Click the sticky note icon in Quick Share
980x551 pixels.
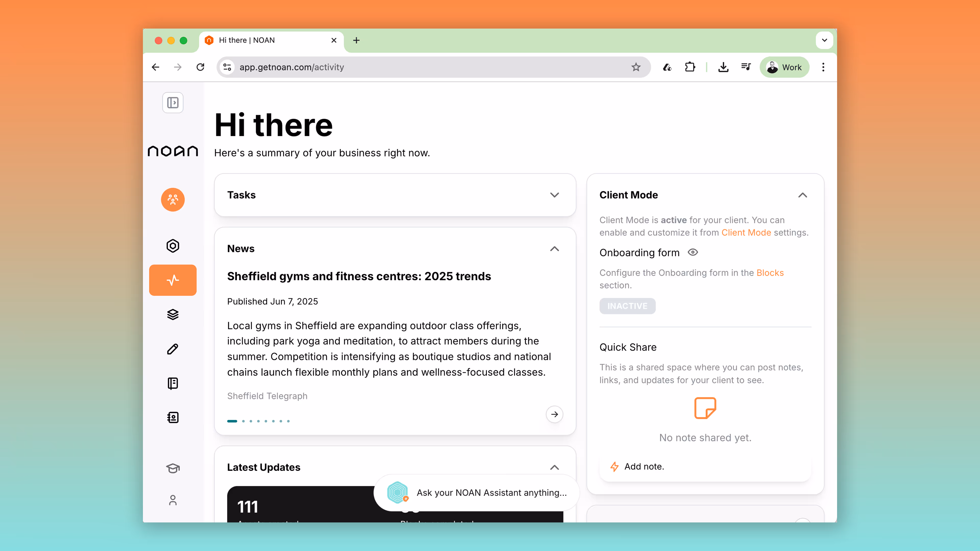click(x=705, y=408)
